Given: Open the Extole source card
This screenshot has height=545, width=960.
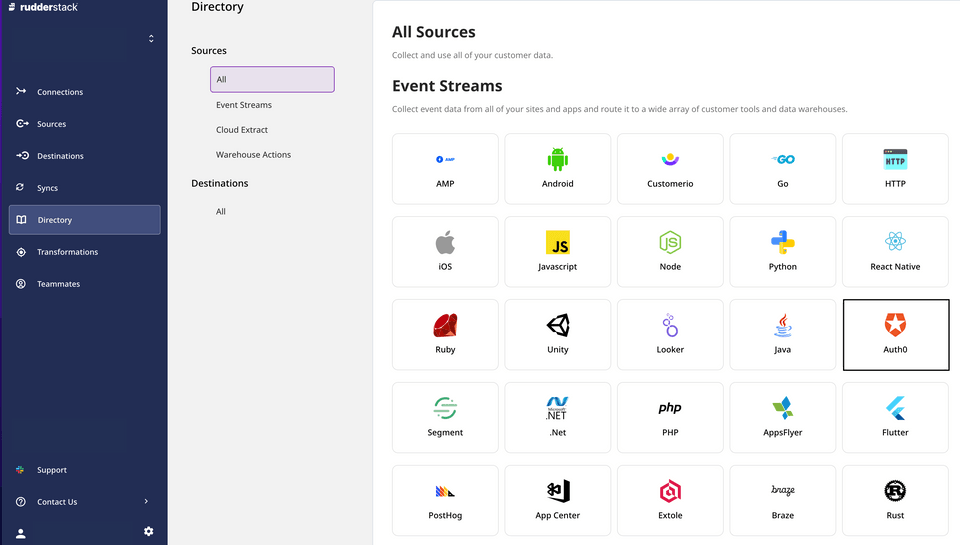Looking at the screenshot, I should tap(670, 500).
